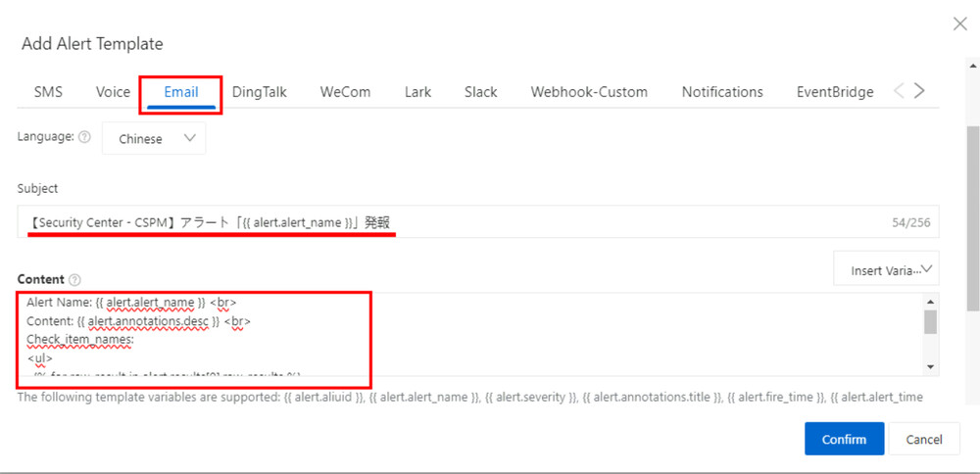Open the WeCom tab
Viewport: 980px width, 474px height.
tap(345, 92)
